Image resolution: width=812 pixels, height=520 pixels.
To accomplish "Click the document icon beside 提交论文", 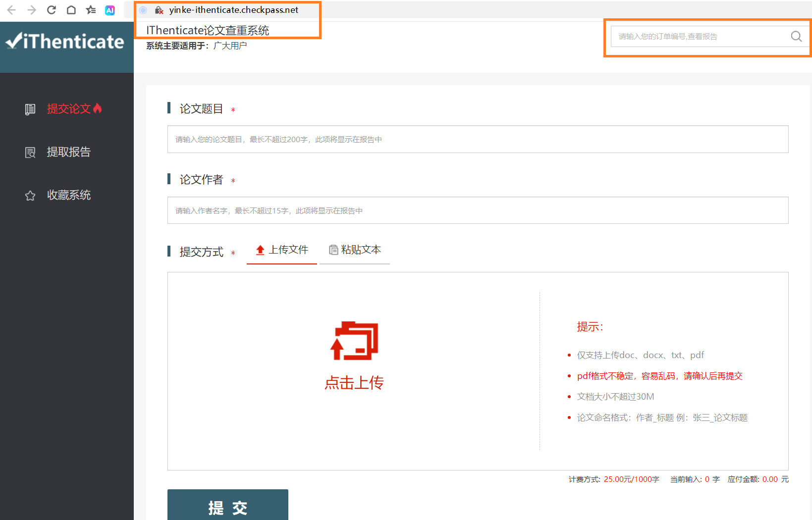I will 30,109.
